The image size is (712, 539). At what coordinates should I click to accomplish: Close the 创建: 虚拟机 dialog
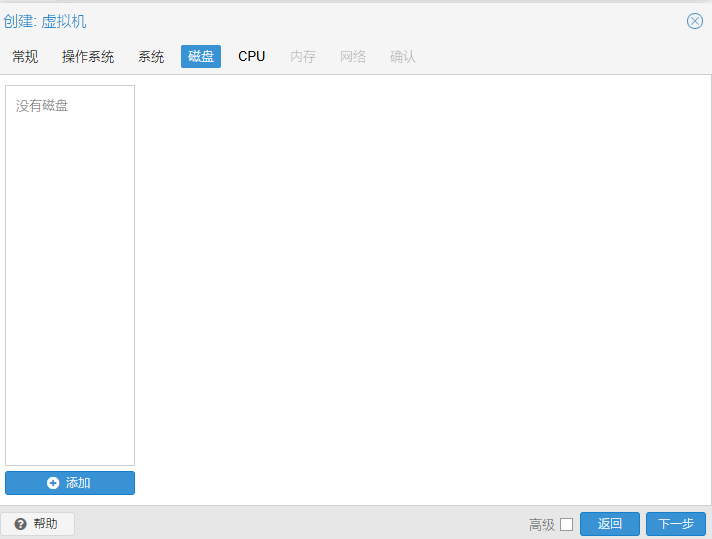pos(694,21)
